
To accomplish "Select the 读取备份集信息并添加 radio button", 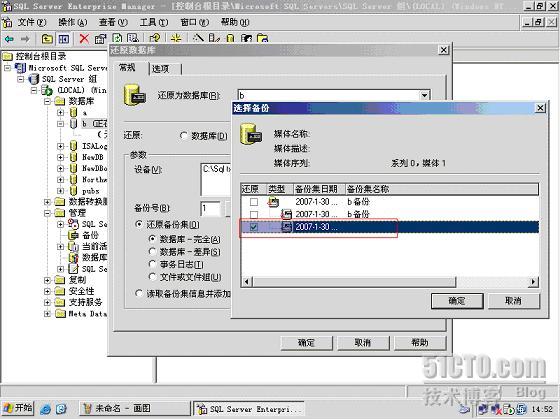I will tap(139, 294).
